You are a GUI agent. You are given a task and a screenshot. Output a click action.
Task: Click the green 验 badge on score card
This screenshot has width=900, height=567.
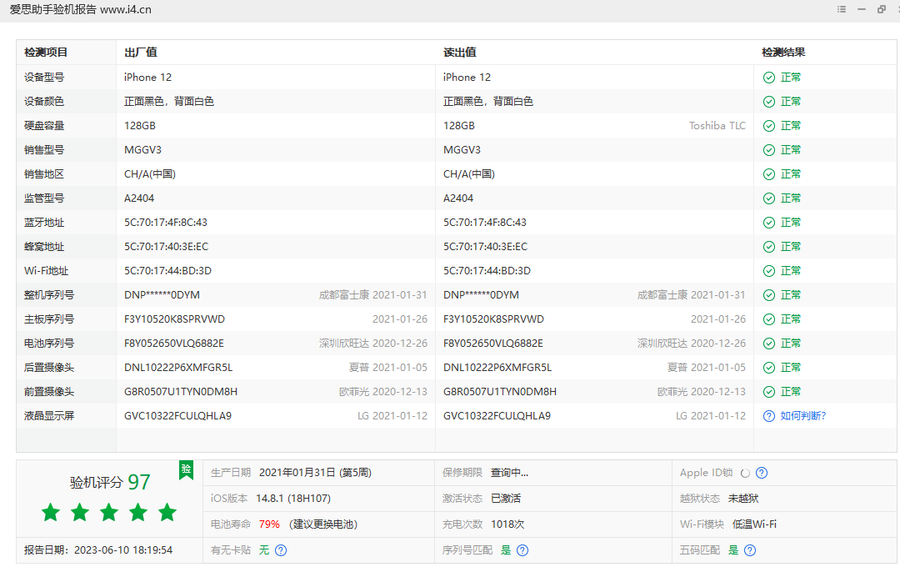tap(186, 470)
